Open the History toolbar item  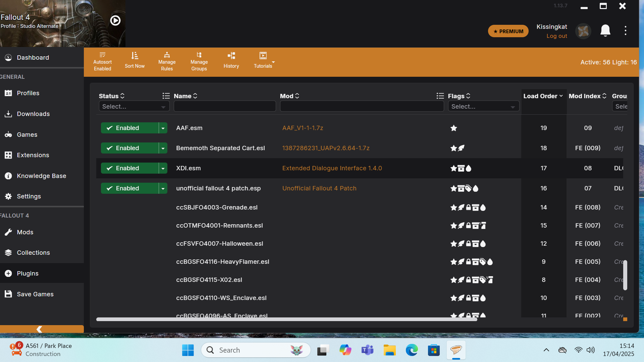coord(231,61)
